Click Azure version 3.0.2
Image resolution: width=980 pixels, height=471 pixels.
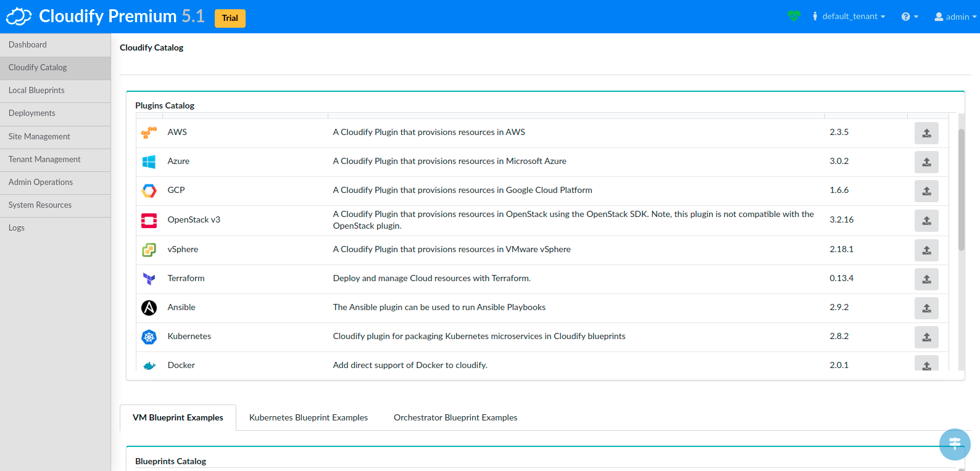tap(839, 162)
